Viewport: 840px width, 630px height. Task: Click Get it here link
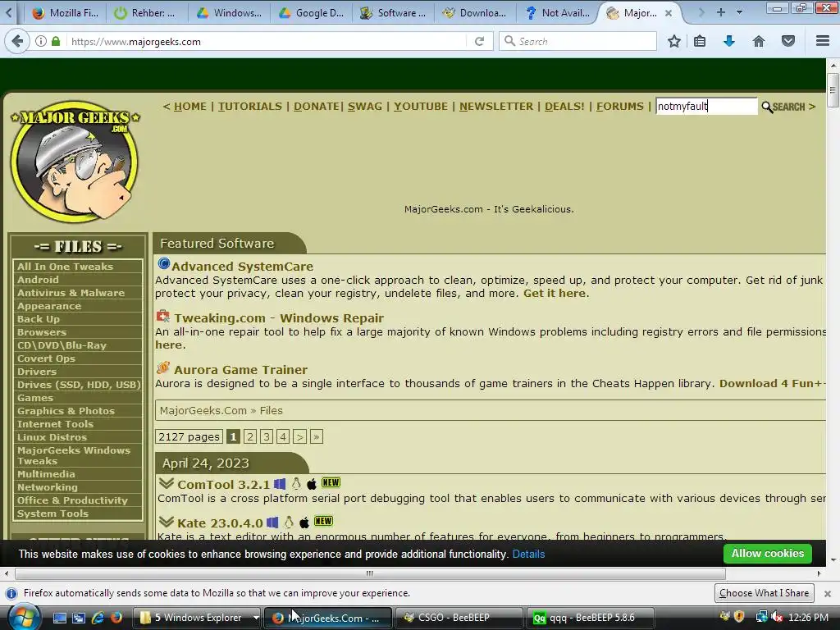[555, 293]
